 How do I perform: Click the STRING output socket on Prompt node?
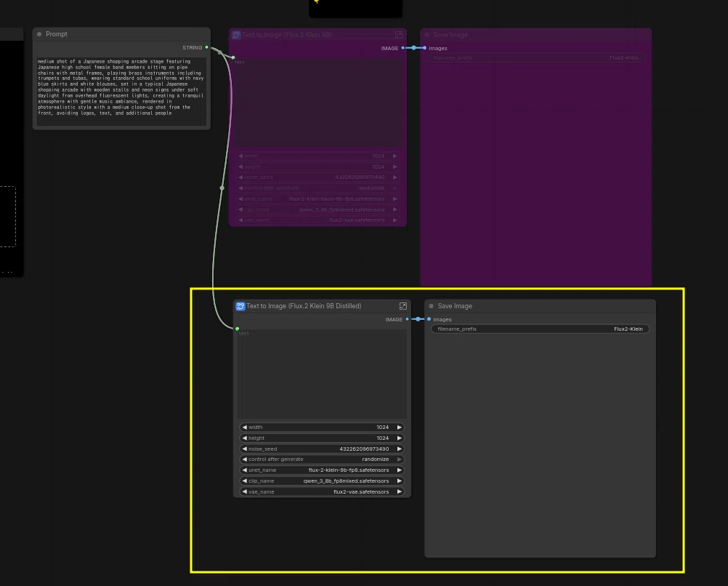tap(206, 47)
